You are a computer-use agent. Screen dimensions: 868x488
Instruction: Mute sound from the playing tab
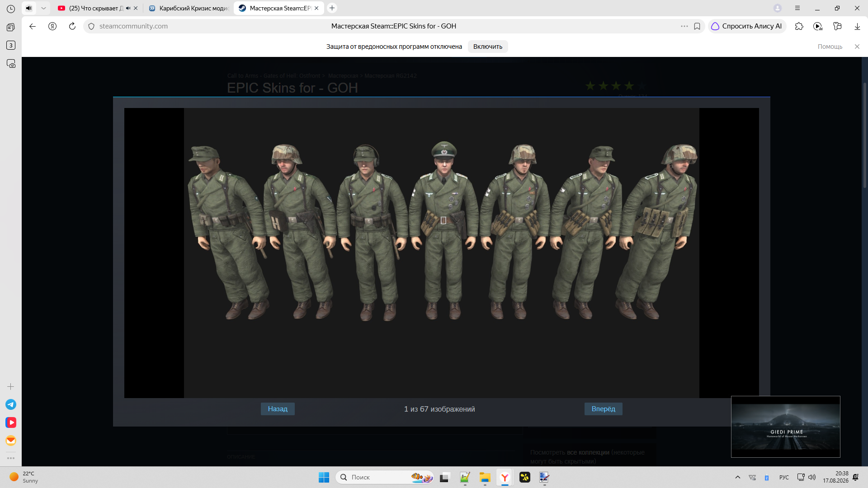29,8
